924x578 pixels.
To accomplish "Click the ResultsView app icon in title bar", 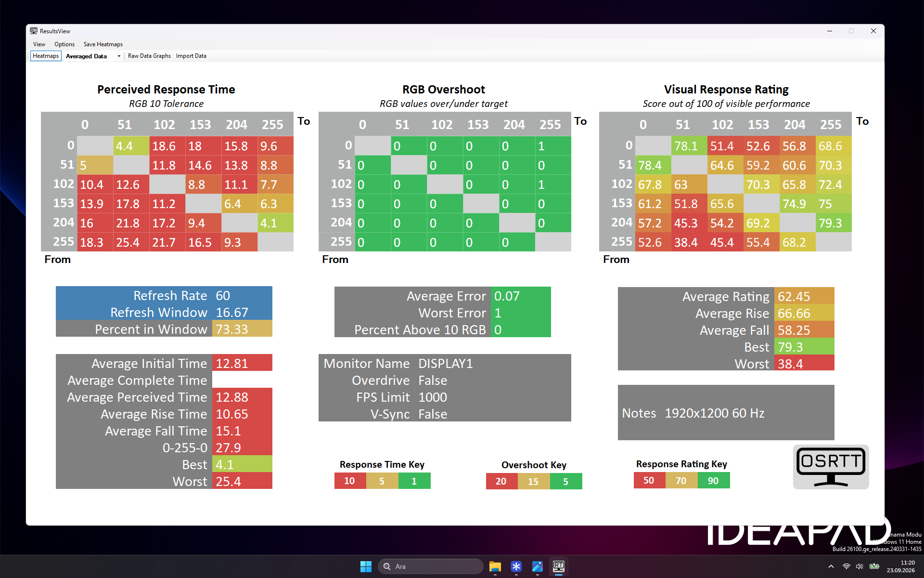I will [34, 31].
